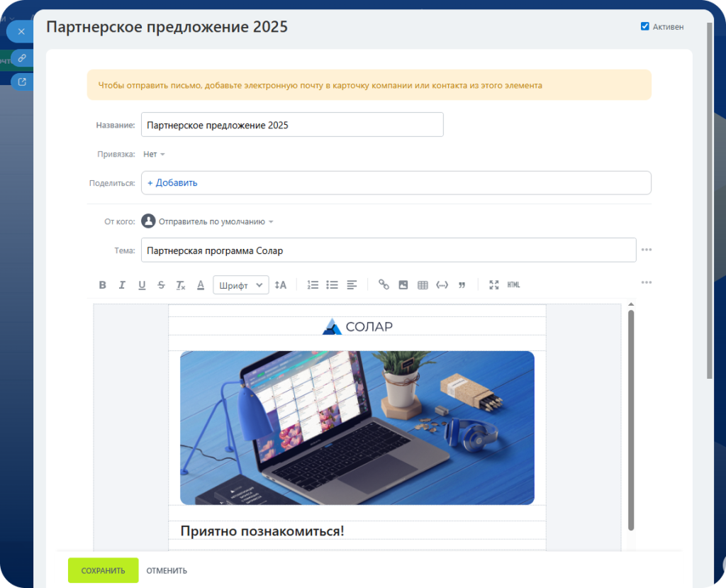This screenshot has width=726, height=588.
Task: Apply italic formatting
Action: (122, 285)
